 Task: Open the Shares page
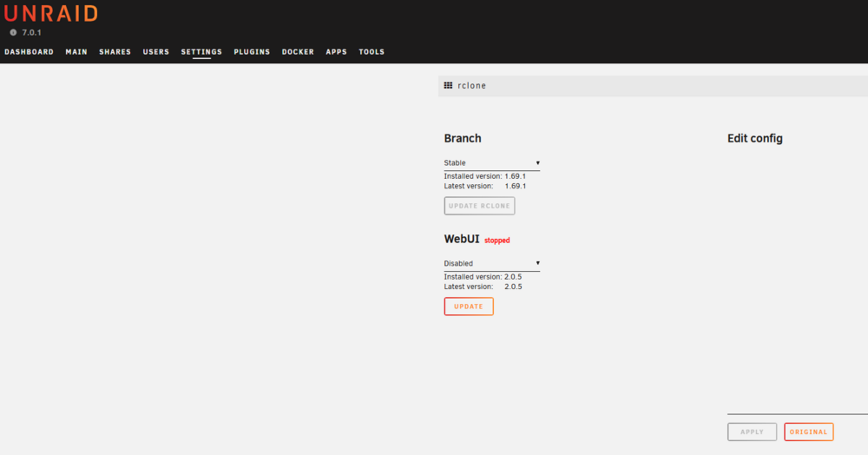tap(115, 52)
